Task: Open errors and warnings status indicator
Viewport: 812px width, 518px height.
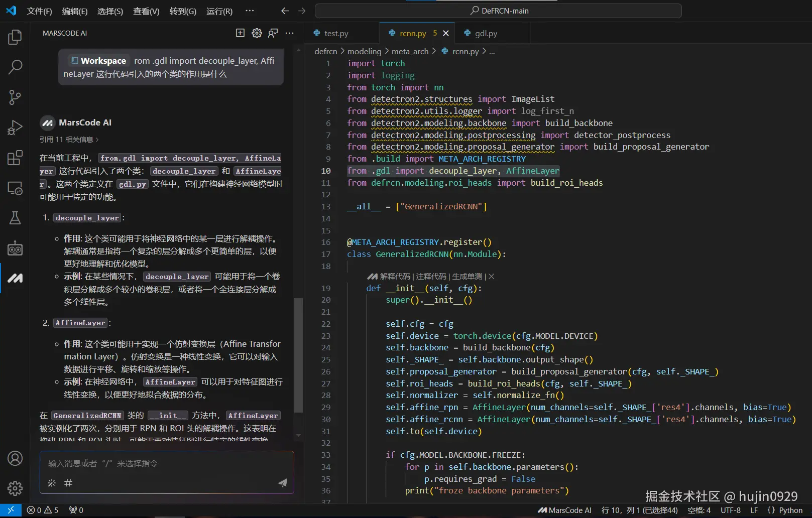Action: click(x=43, y=510)
